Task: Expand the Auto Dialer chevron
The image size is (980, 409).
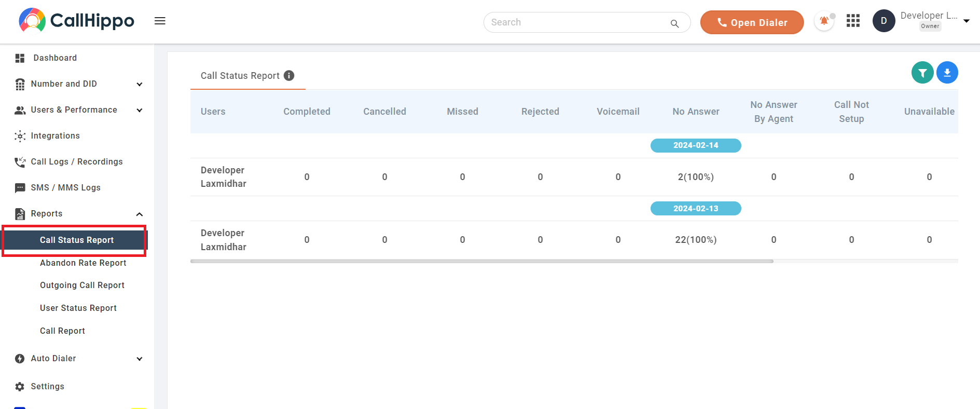Action: pyautogui.click(x=139, y=359)
